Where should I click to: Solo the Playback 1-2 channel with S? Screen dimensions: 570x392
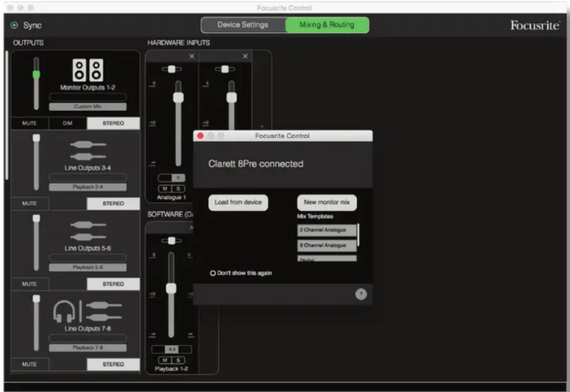tap(178, 360)
